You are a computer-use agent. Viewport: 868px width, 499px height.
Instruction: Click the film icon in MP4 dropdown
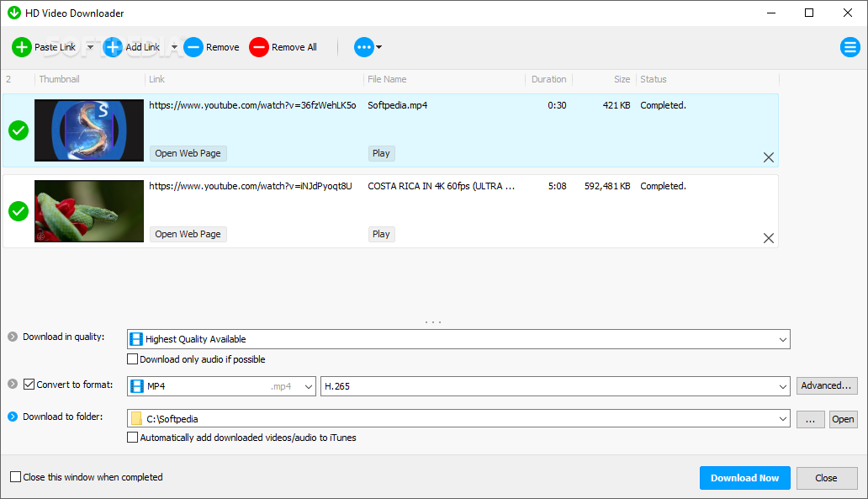point(136,386)
